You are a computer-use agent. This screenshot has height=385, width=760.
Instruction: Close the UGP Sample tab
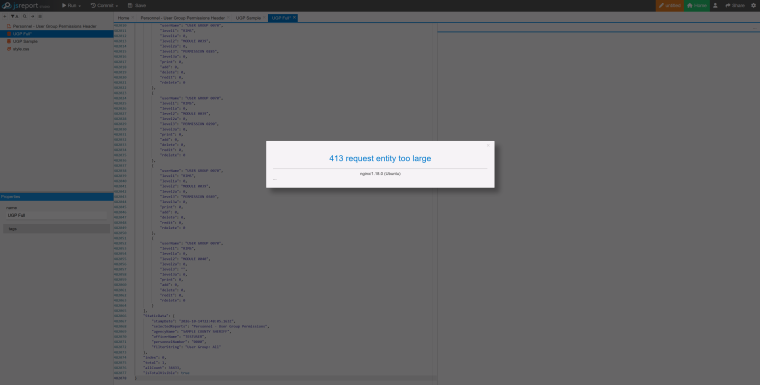[264, 17]
